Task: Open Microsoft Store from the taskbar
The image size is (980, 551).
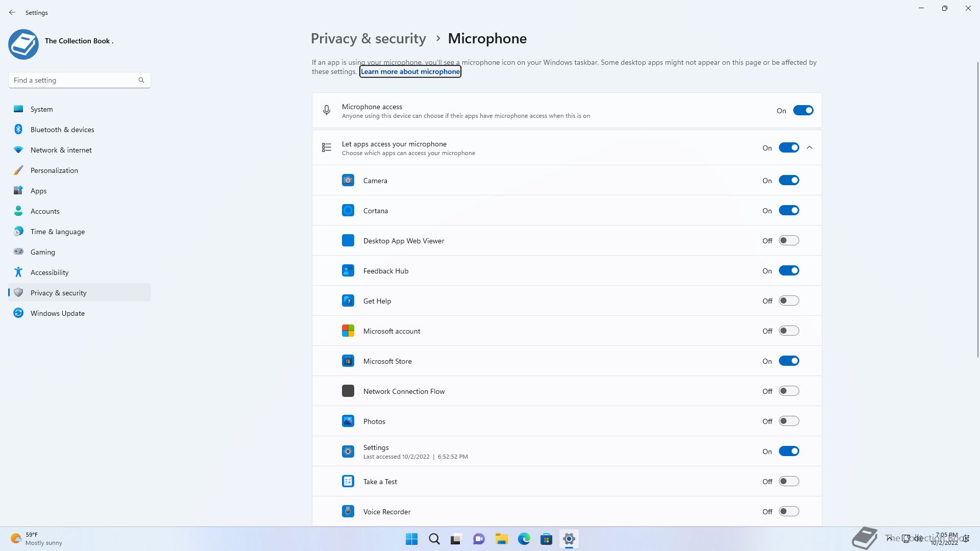Action: pos(547,539)
